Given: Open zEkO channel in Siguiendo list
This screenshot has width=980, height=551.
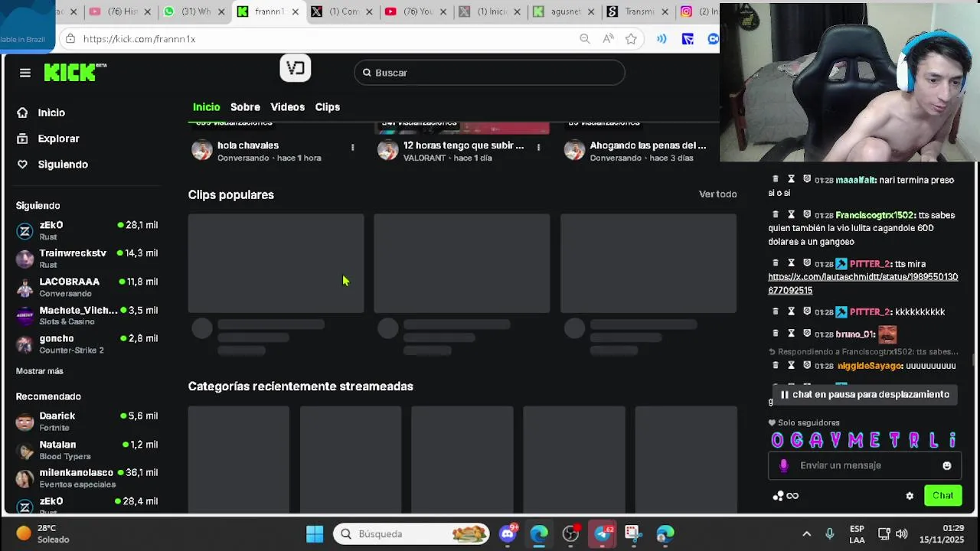Looking at the screenshot, I should tap(87, 230).
